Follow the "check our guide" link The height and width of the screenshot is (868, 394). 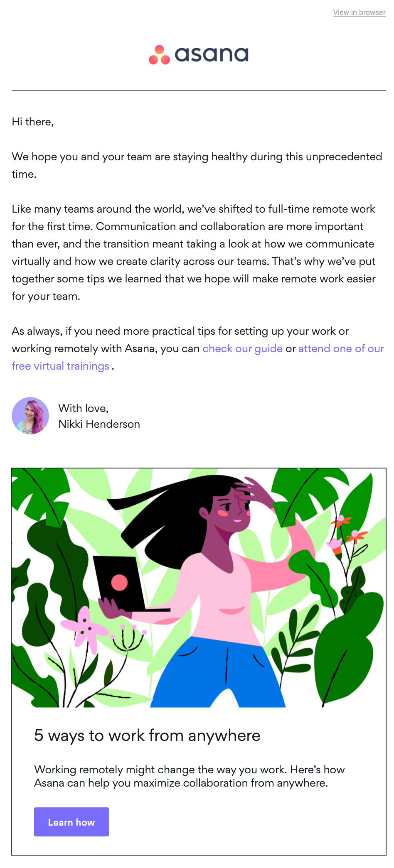point(242,348)
